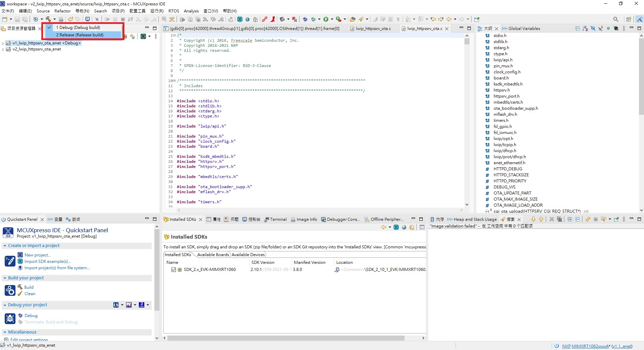Uncheck the SDK_2.x_EVK-MIMXRT1060 checkbox
This screenshot has width=644, height=350.
[x=174, y=270]
